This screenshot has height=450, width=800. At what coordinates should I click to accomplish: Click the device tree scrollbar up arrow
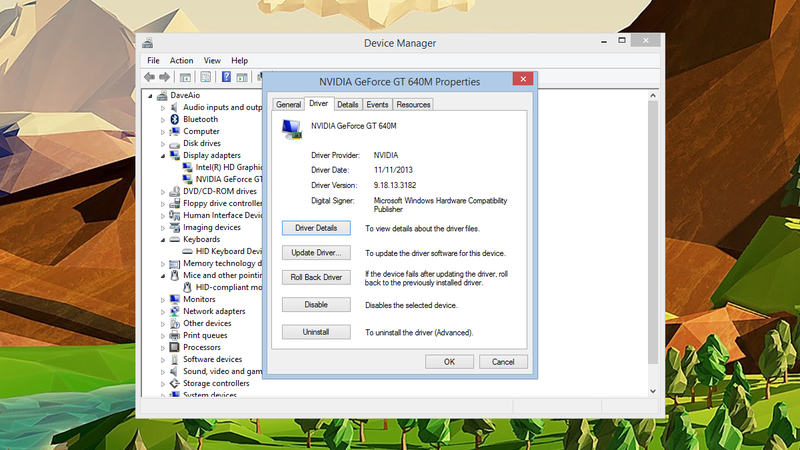pyautogui.click(x=653, y=95)
